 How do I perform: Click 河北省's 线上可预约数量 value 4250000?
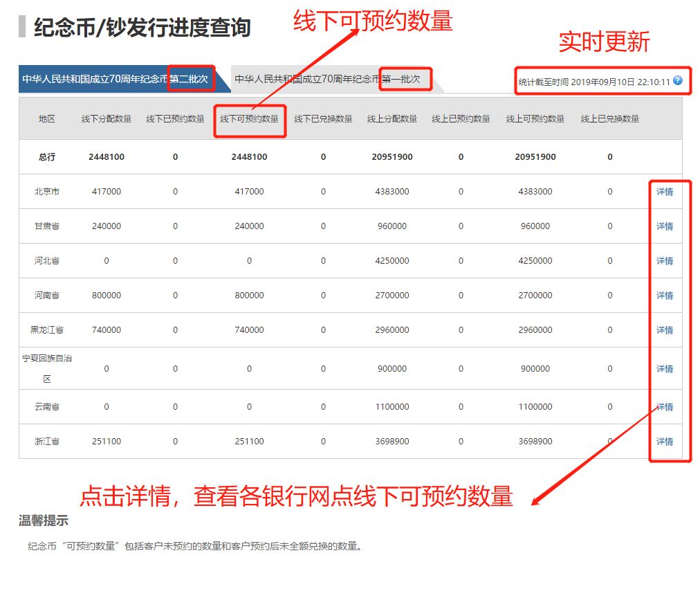tap(535, 261)
